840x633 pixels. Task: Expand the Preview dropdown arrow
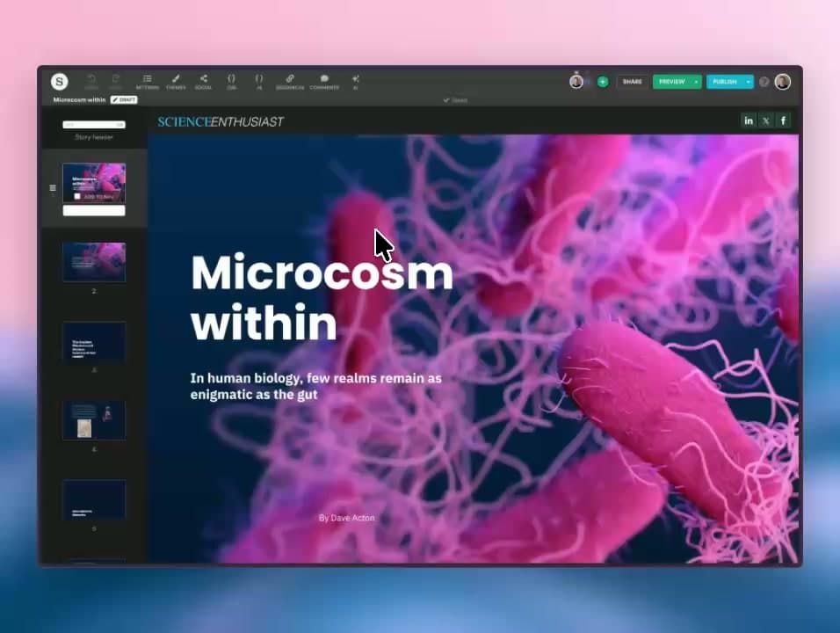[696, 82]
